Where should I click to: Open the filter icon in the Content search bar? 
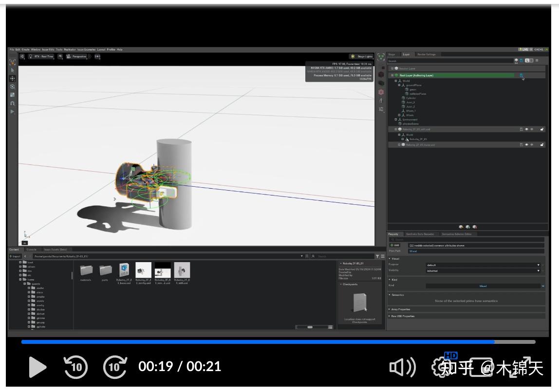[x=377, y=256]
